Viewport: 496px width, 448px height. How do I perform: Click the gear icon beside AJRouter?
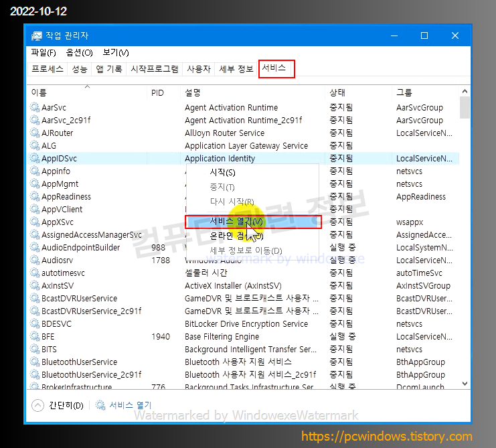click(x=35, y=133)
